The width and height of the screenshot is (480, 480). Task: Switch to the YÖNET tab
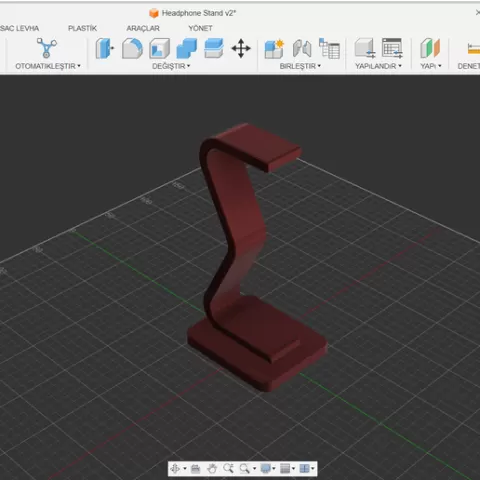point(200,28)
